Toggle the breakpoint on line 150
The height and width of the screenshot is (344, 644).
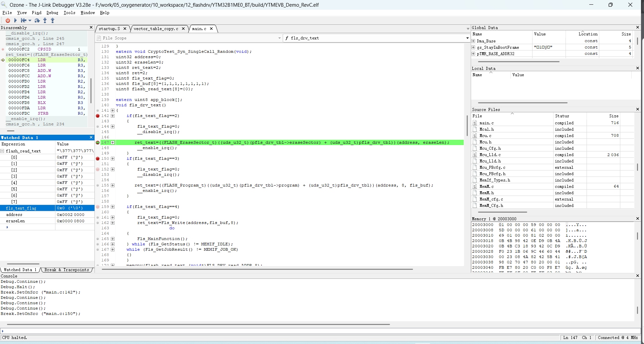click(98, 159)
